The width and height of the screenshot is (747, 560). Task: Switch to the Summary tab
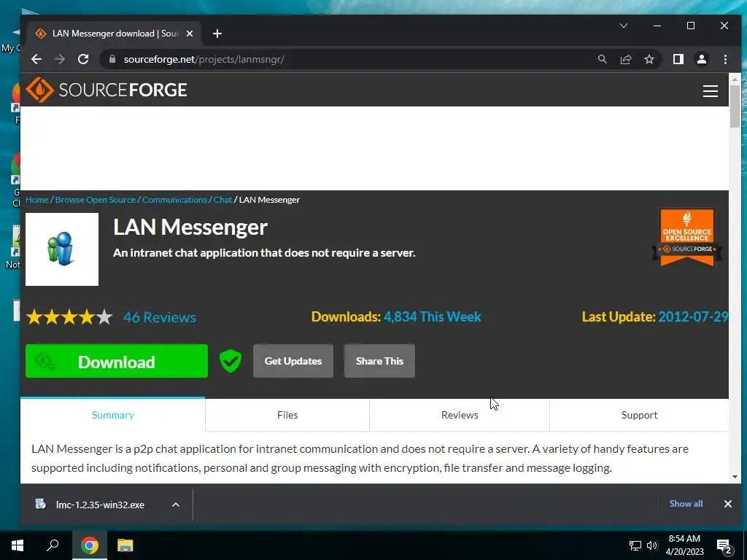[113, 415]
